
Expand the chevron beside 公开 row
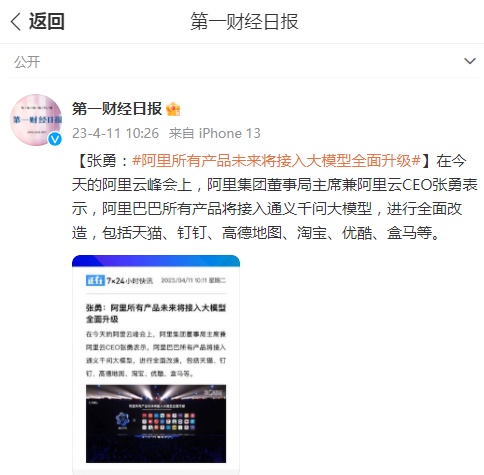pyautogui.click(x=470, y=61)
